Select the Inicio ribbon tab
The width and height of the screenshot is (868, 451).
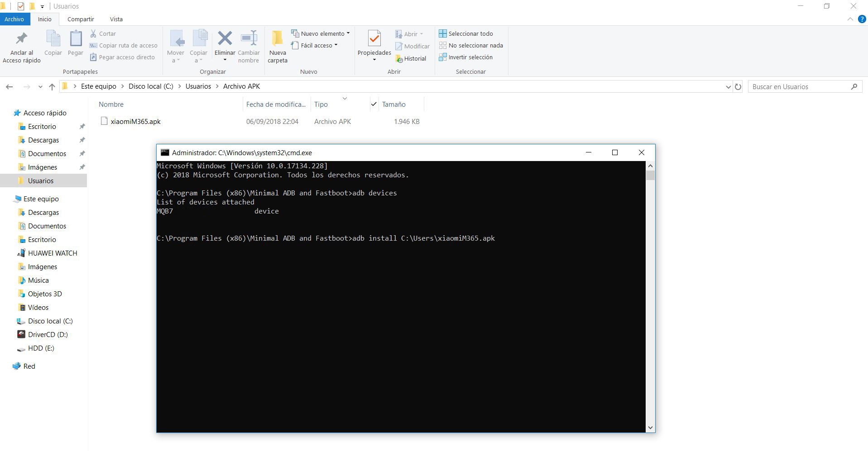point(45,19)
